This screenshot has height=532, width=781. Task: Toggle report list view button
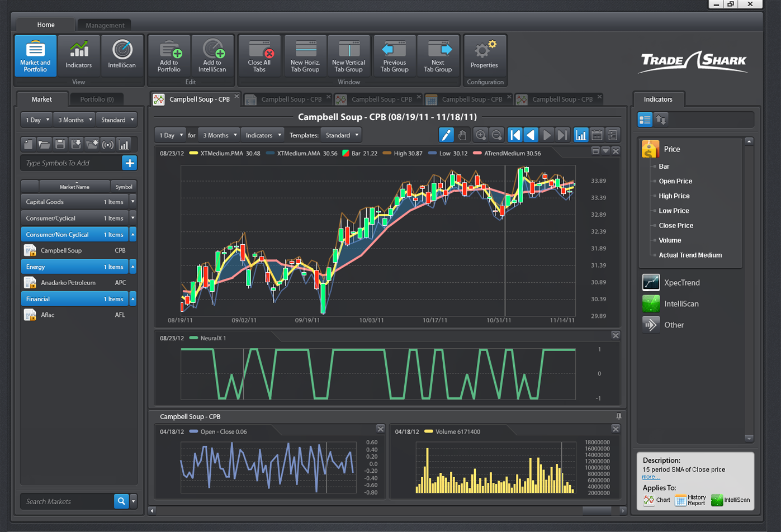click(x=613, y=135)
